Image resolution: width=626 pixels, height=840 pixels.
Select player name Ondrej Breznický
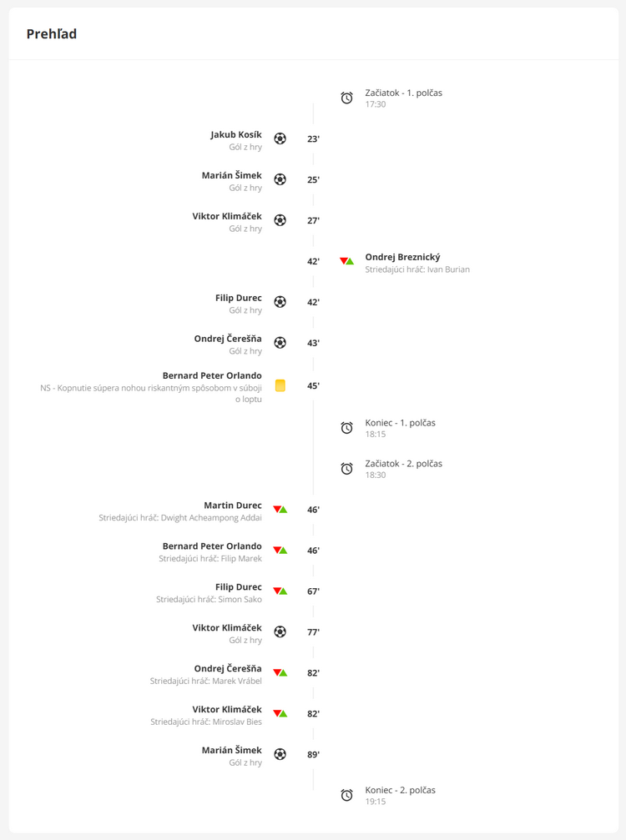(402, 257)
